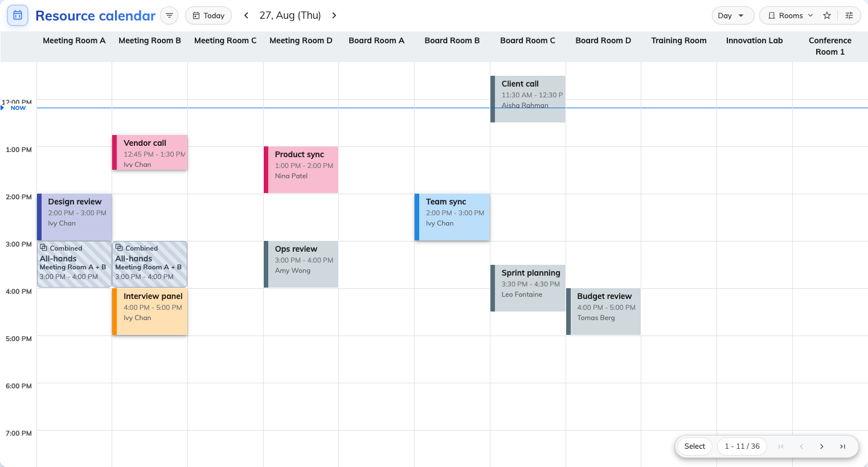
Task: Go to next resources page
Action: point(822,446)
